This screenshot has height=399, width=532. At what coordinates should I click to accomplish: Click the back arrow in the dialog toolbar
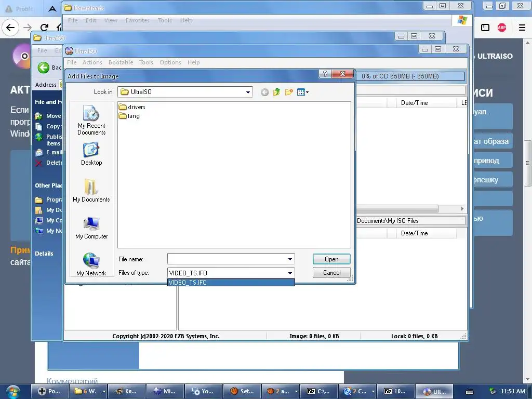point(264,92)
